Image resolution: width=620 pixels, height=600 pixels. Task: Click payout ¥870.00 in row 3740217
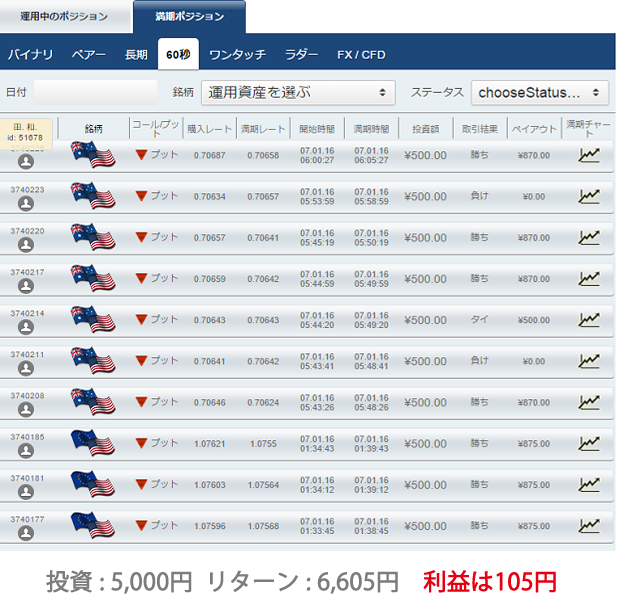(x=534, y=279)
